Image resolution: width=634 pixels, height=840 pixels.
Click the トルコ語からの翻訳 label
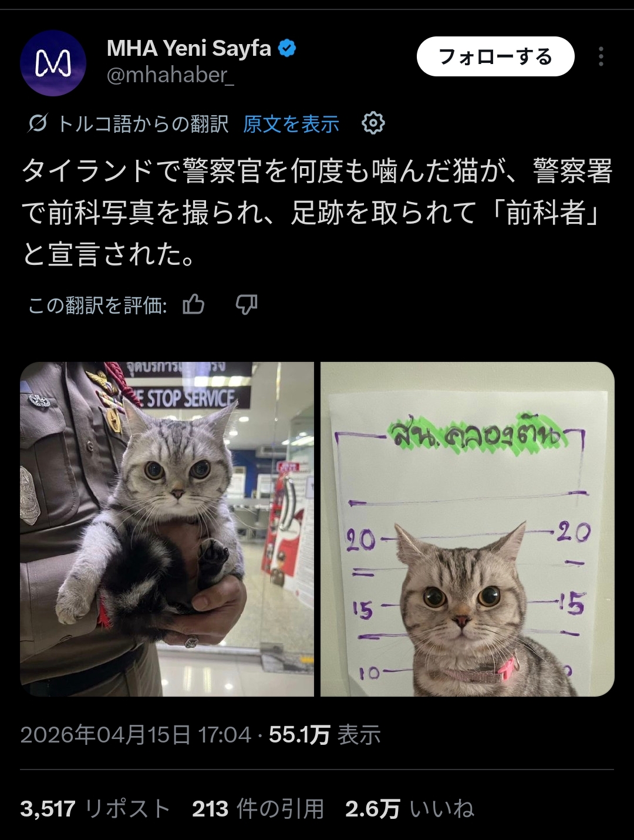pyautogui.click(x=143, y=124)
